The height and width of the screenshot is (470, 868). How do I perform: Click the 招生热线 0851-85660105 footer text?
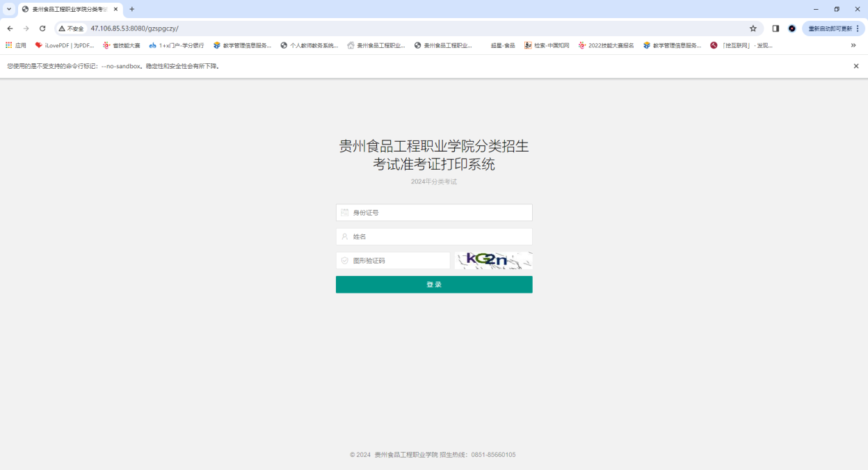click(x=478, y=455)
